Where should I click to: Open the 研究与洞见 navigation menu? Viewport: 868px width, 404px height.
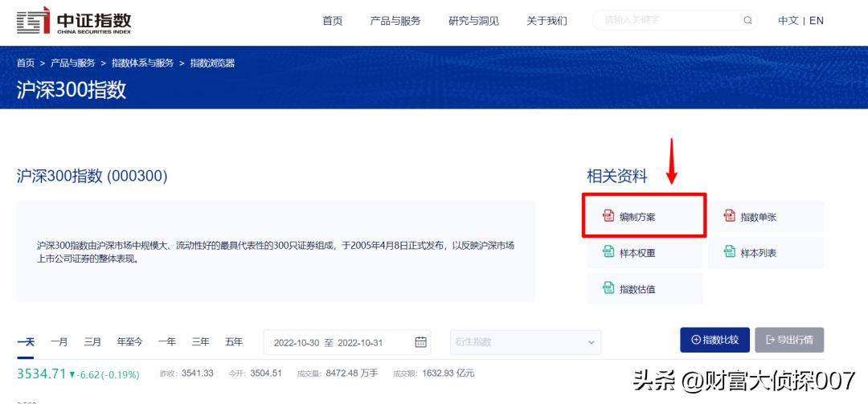(474, 21)
